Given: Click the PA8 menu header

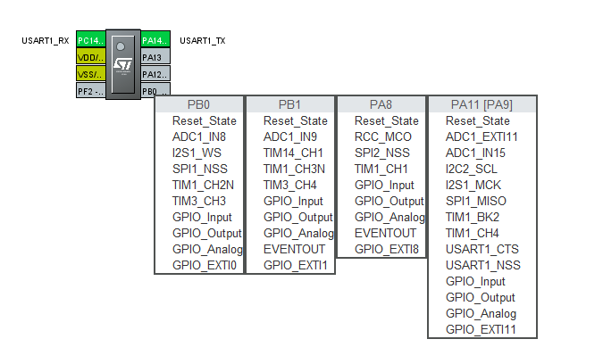Looking at the screenshot, I should pyautogui.click(x=381, y=104).
